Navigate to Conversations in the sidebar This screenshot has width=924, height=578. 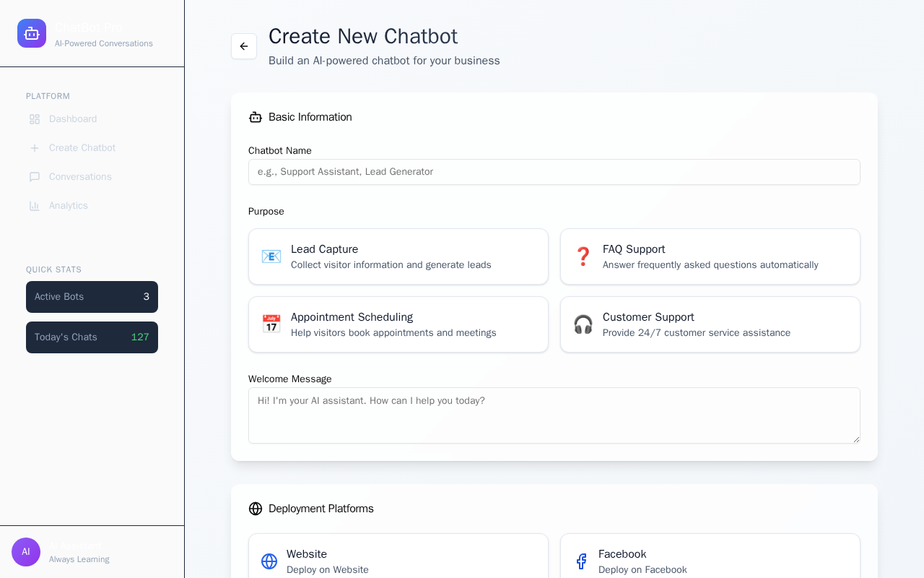[x=80, y=177]
